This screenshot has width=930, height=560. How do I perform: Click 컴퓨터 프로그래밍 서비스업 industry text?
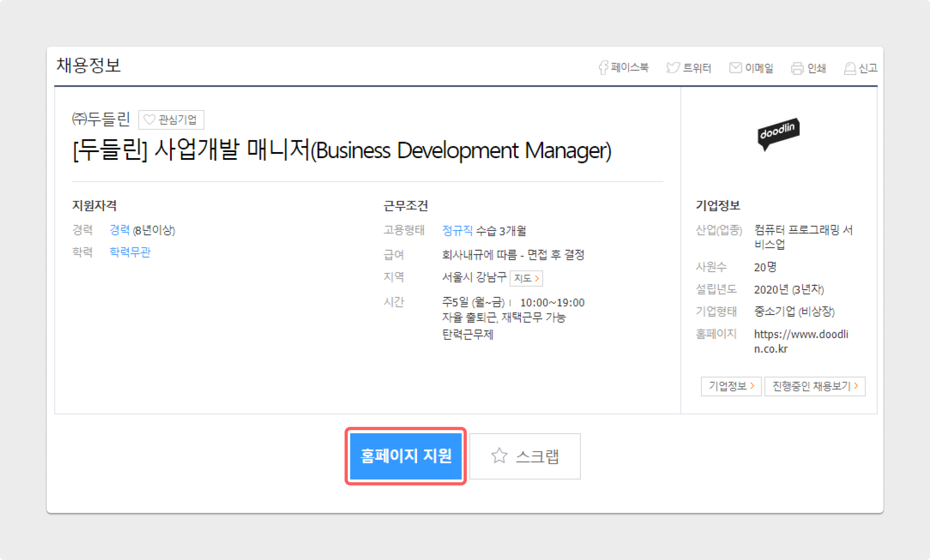[803, 237]
